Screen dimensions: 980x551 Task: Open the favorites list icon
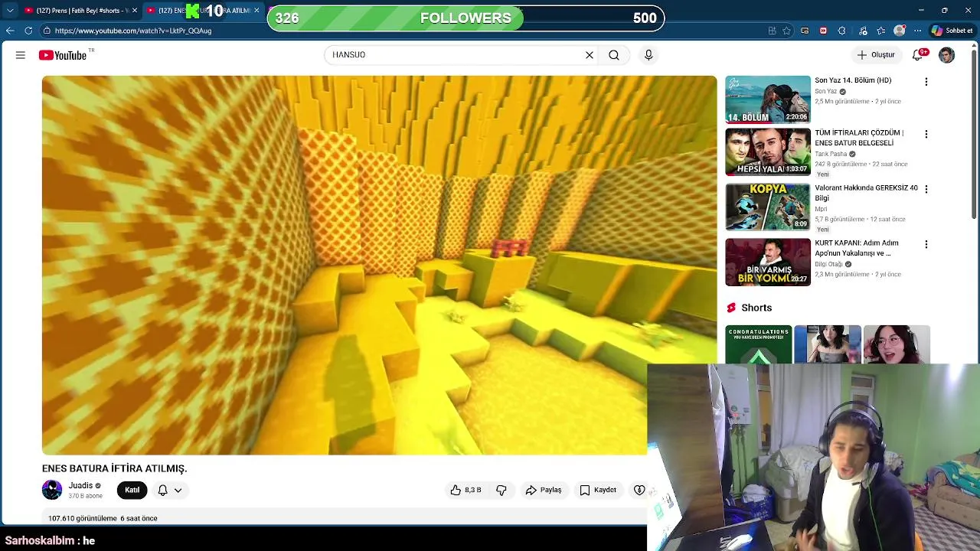881,31
